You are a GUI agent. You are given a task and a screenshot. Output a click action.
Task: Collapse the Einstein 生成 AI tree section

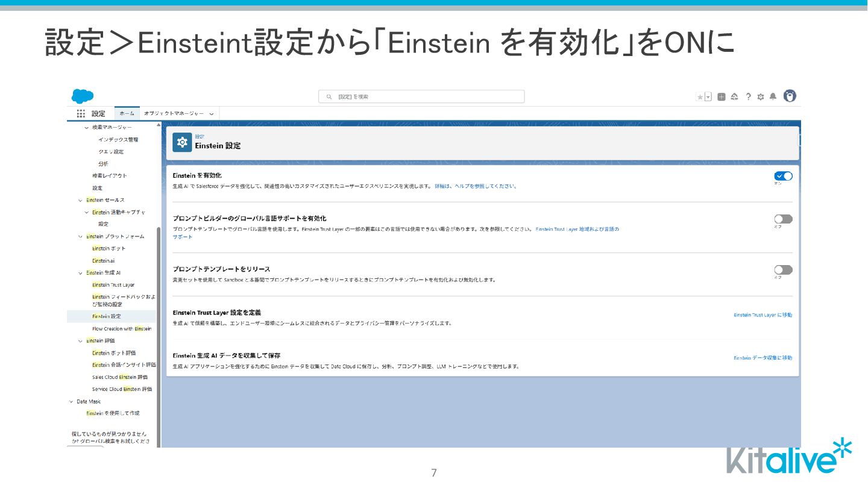[x=80, y=273]
